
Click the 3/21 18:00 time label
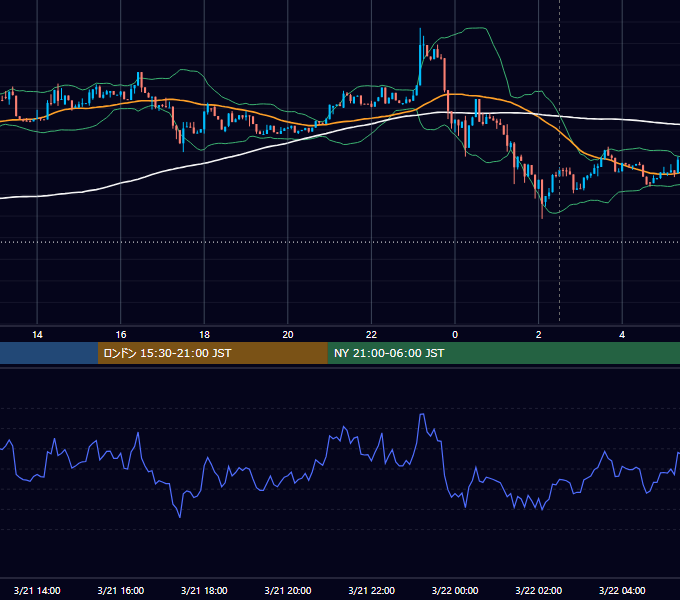pyautogui.click(x=204, y=590)
